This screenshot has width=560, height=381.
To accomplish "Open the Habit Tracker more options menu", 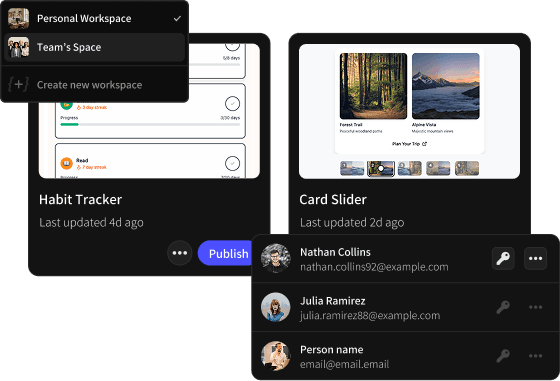I will [x=180, y=253].
